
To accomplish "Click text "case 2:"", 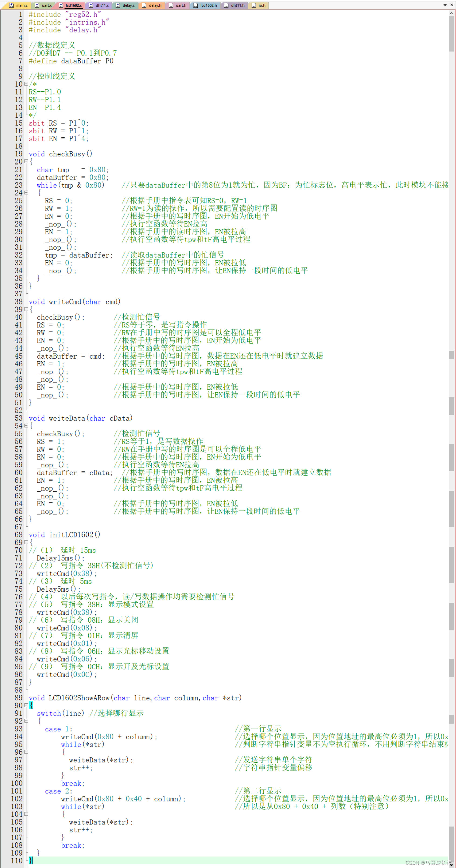I will point(59,791).
